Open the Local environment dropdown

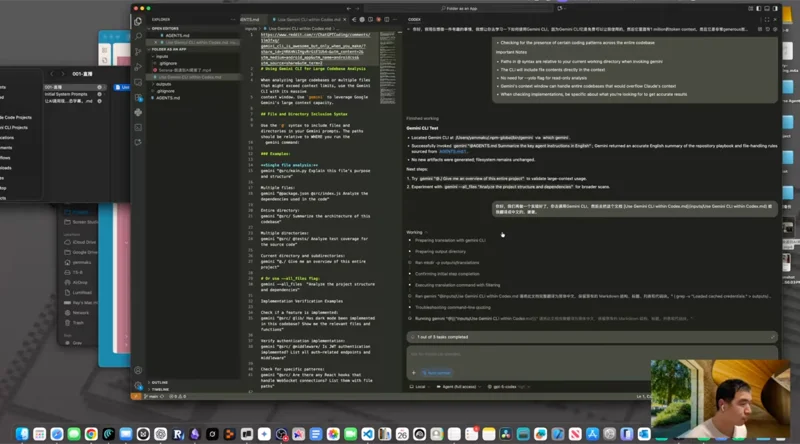pos(421,385)
